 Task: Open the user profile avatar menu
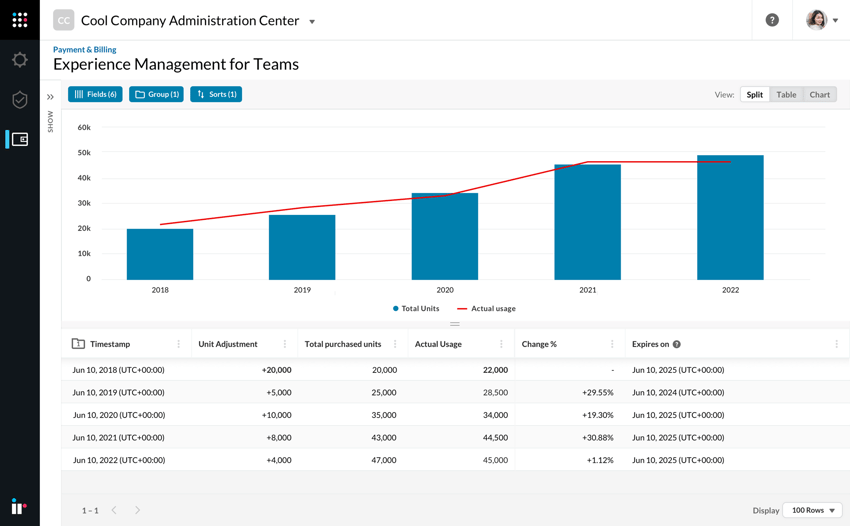(822, 20)
